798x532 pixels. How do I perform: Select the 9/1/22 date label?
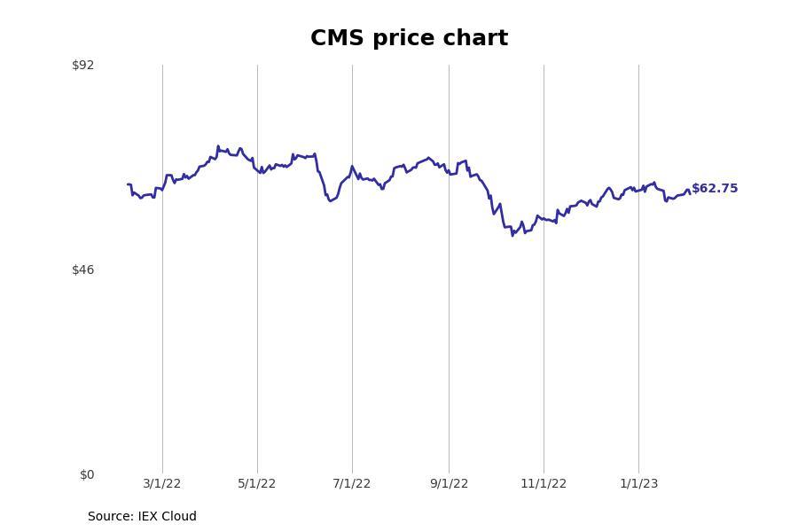tap(449, 483)
